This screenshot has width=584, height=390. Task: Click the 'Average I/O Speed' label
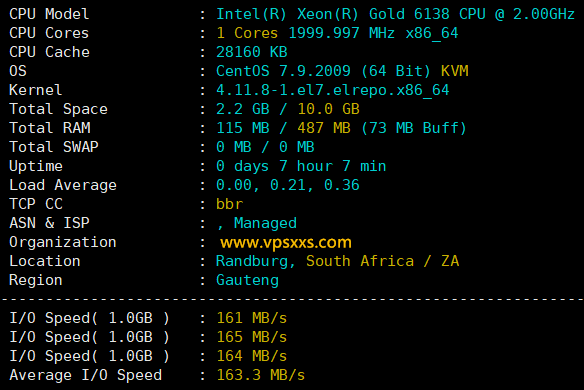86,375
